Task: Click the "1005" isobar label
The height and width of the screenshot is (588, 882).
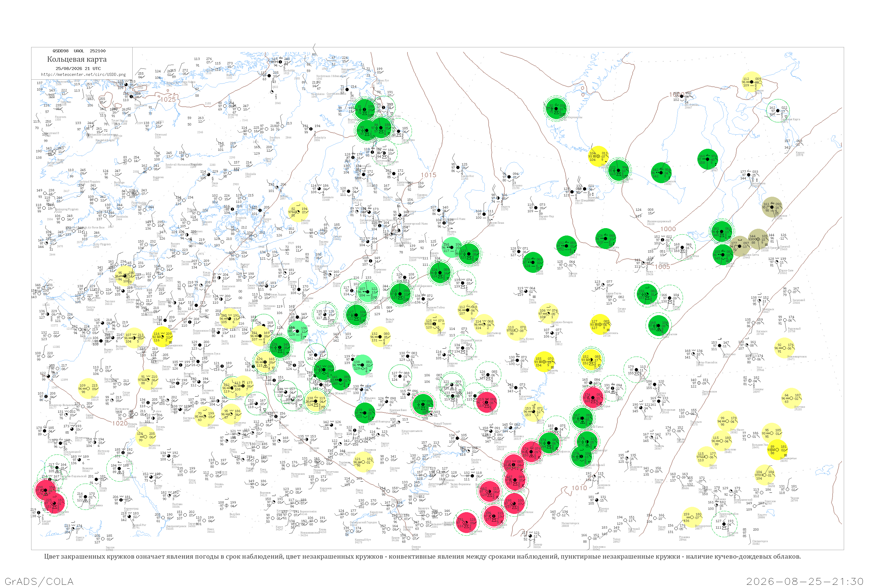Action: point(662,267)
